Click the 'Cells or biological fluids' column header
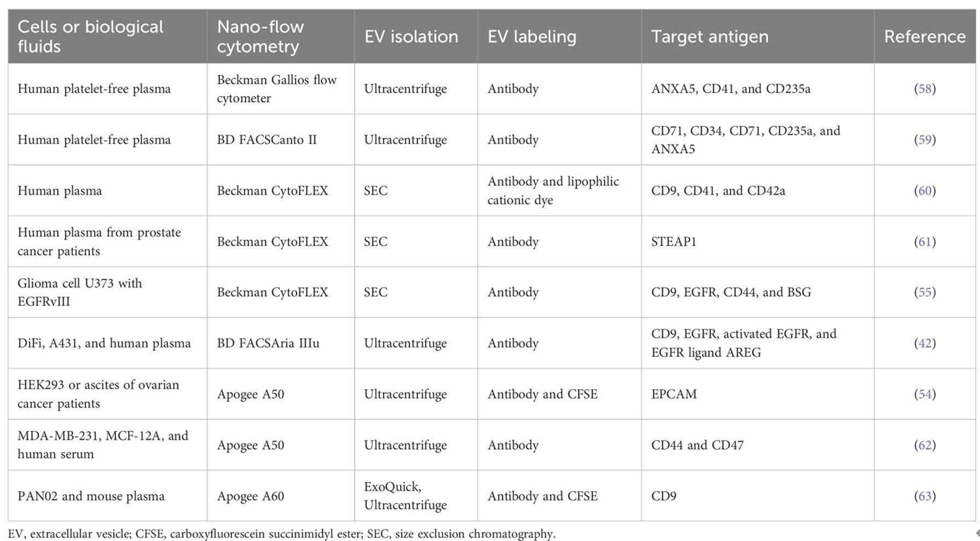980x541 pixels. [x=107, y=36]
